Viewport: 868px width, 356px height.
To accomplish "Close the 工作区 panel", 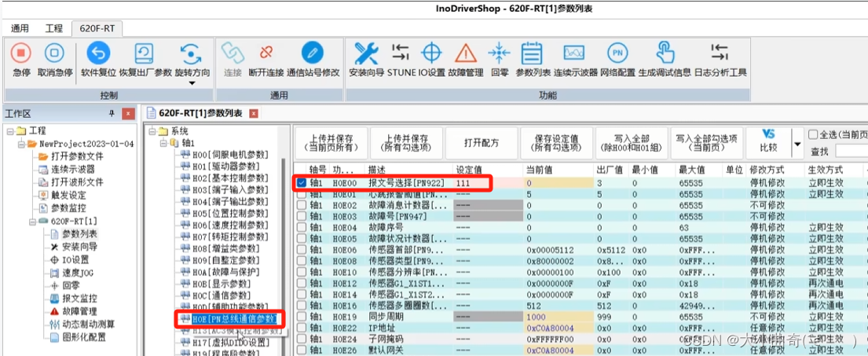I will 128,113.
